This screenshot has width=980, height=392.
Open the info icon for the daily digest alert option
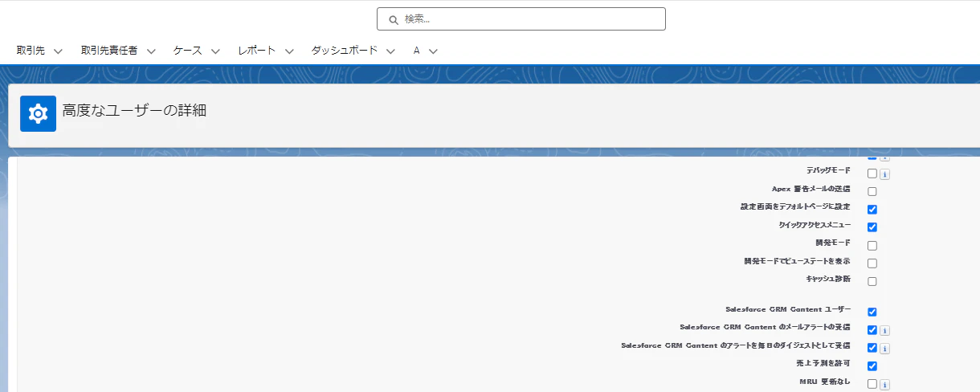coord(884,349)
